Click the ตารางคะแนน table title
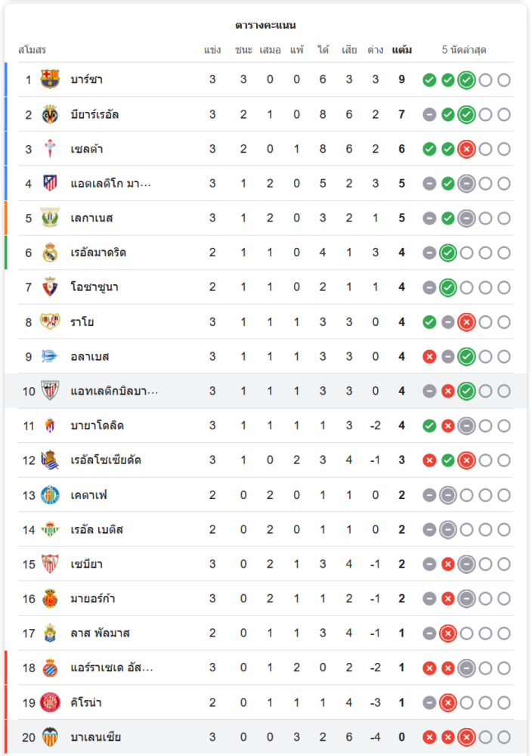This screenshot has width=532, height=756. [x=265, y=25]
